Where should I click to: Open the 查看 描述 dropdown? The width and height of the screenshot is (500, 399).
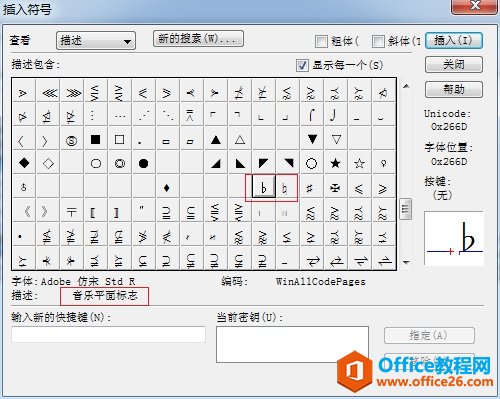[x=96, y=41]
